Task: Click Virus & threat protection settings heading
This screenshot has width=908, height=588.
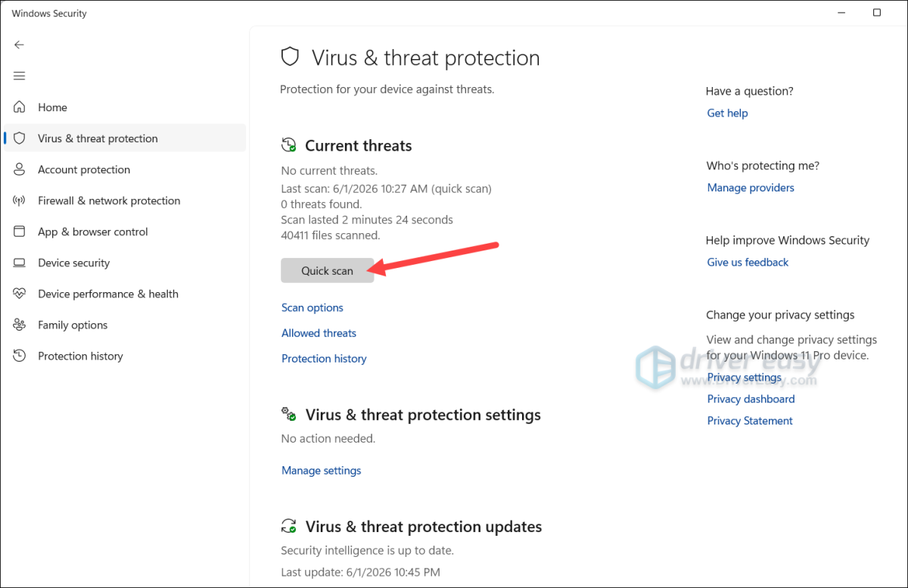Action: (423, 415)
